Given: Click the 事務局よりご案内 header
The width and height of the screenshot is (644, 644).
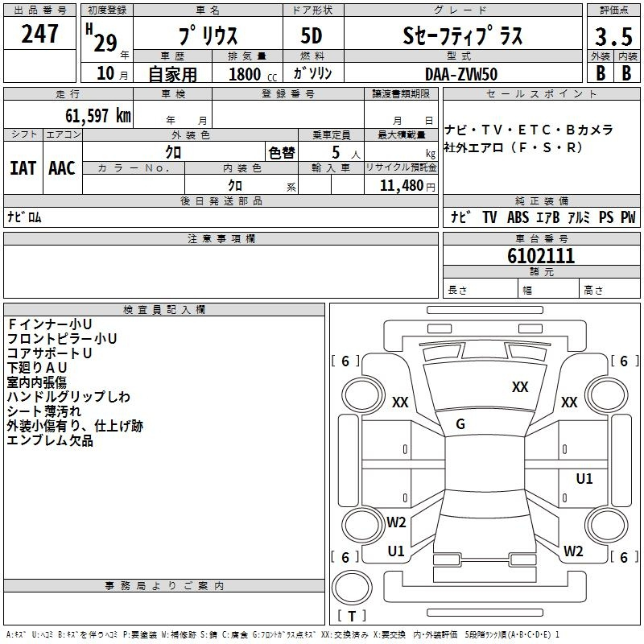Looking at the screenshot, I should tap(164, 586).
